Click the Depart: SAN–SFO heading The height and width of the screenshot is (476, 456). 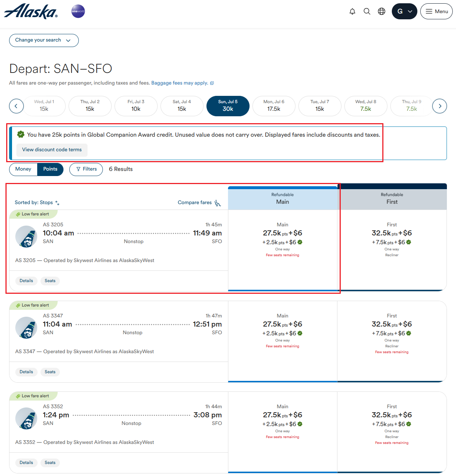[x=61, y=69]
